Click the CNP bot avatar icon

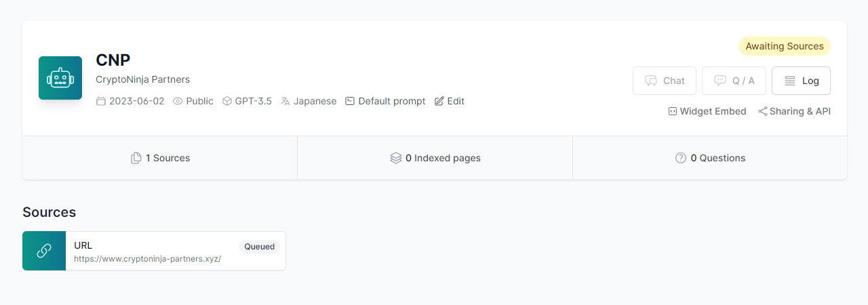60,78
